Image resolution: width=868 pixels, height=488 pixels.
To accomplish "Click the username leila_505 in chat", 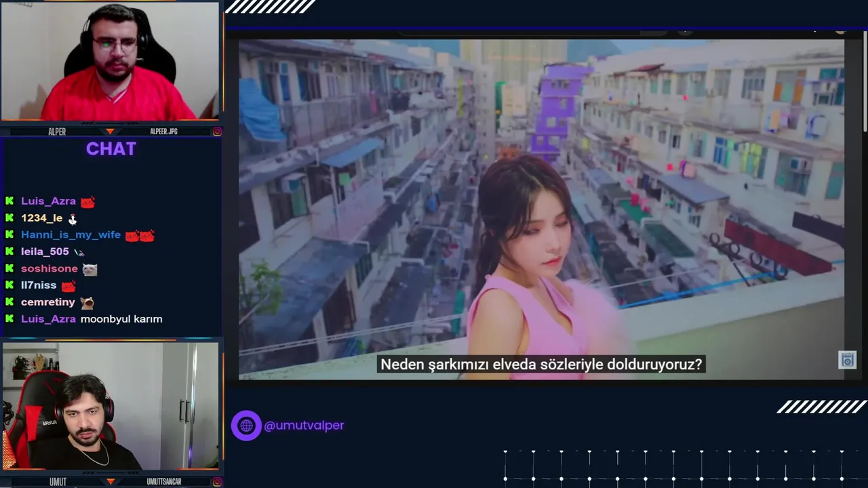I will click(x=45, y=251).
